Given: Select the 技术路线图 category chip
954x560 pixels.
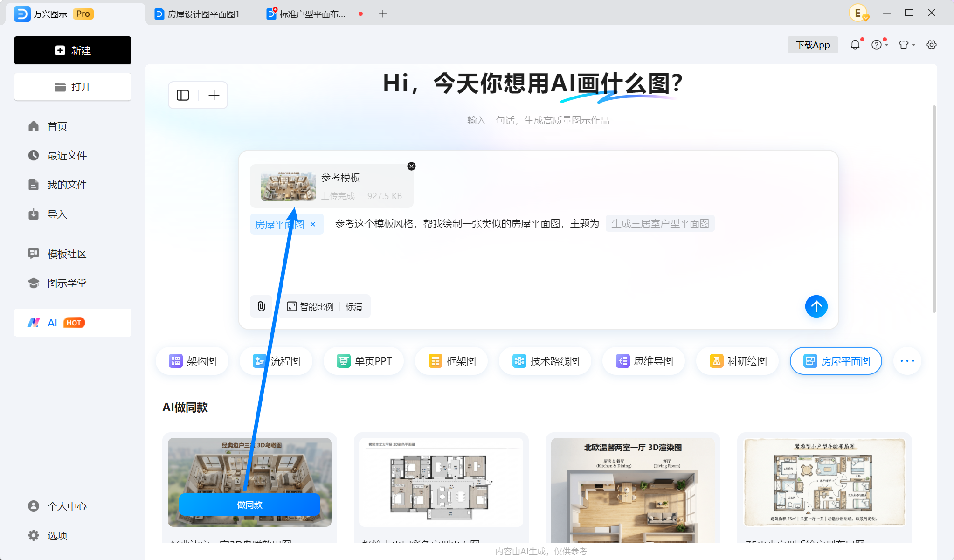Looking at the screenshot, I should click(546, 361).
